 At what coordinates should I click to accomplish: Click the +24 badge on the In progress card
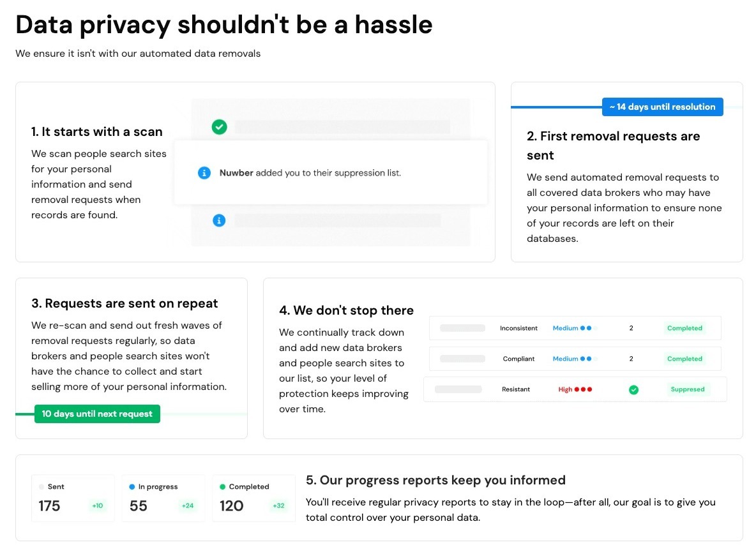click(x=188, y=506)
